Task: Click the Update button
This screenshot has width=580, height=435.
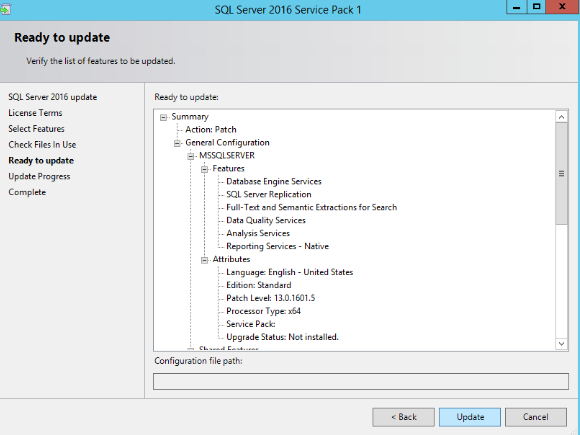Action: 470,417
